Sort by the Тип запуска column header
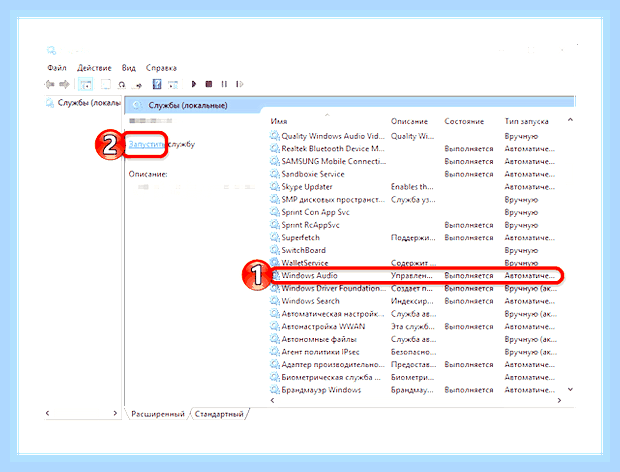Viewport: 620px width, 472px height. pyautogui.click(x=526, y=121)
